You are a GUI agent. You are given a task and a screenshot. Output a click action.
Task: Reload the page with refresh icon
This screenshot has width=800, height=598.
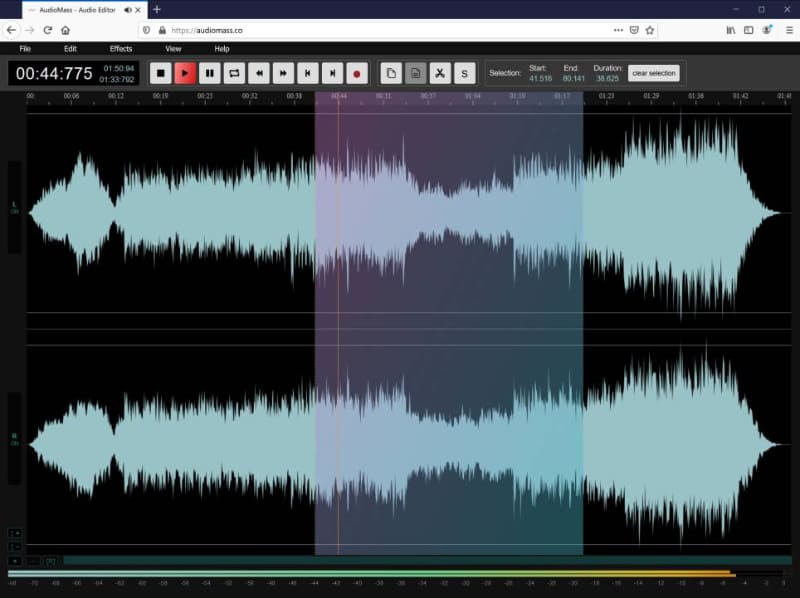tap(47, 30)
